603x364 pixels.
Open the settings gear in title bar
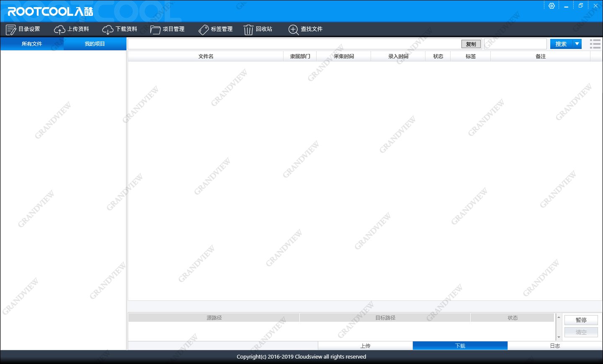(551, 6)
